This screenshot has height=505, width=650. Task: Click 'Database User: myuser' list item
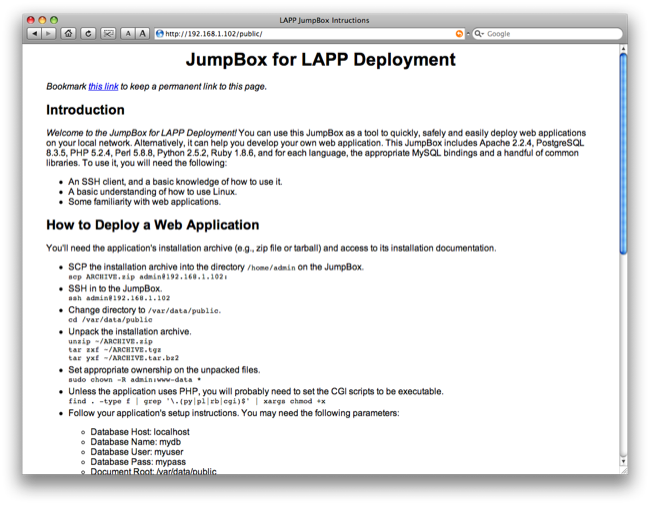pyautogui.click(x=137, y=452)
